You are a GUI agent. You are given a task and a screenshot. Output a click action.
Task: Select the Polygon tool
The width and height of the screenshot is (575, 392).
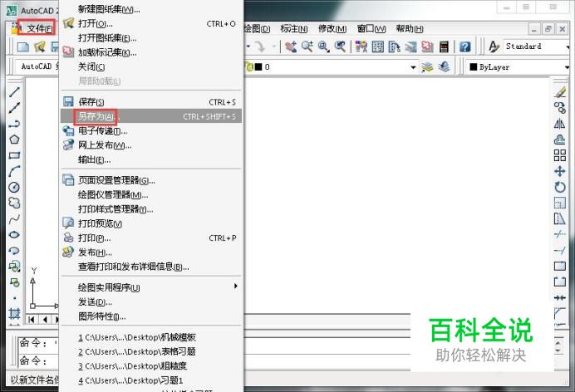pos(14,140)
